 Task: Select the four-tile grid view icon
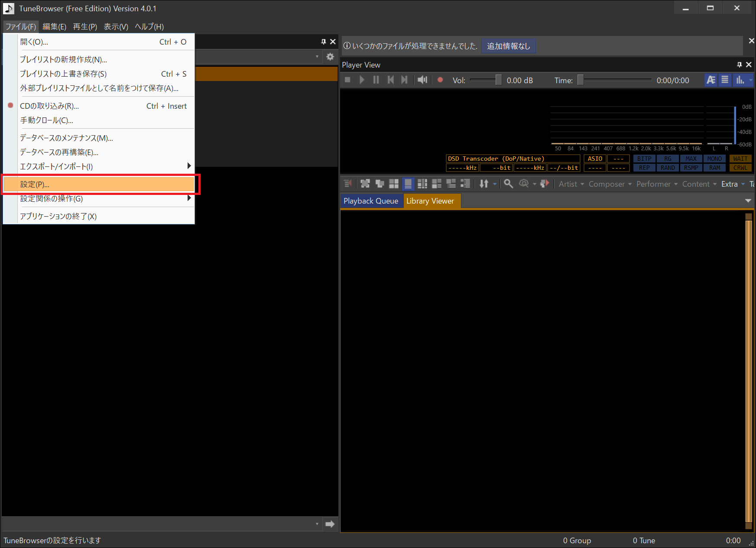[x=394, y=184]
